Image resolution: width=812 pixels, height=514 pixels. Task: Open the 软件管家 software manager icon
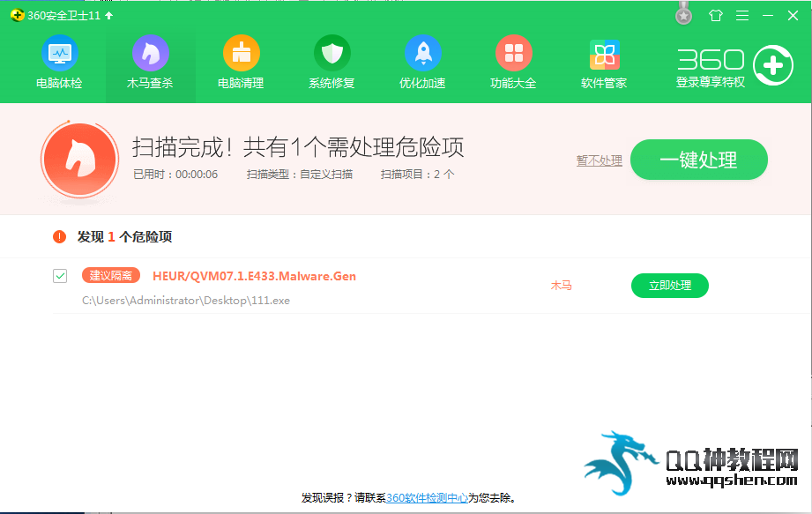604,55
